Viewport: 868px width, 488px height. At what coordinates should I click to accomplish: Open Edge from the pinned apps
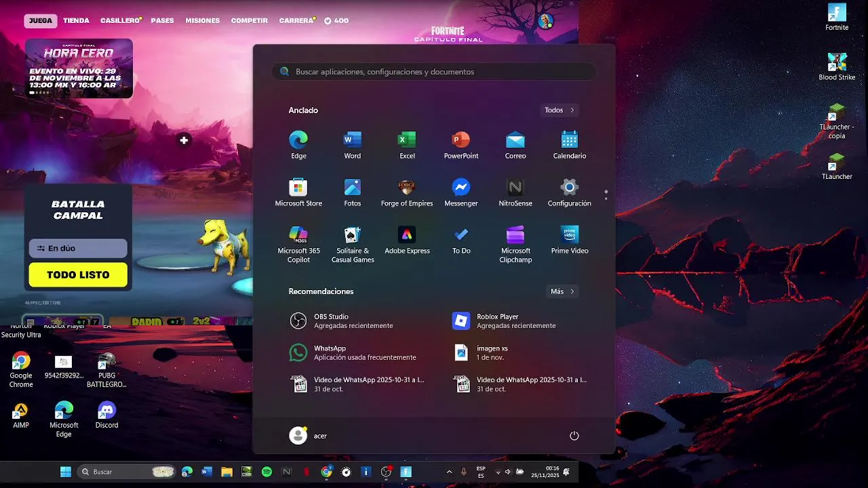coord(298,145)
